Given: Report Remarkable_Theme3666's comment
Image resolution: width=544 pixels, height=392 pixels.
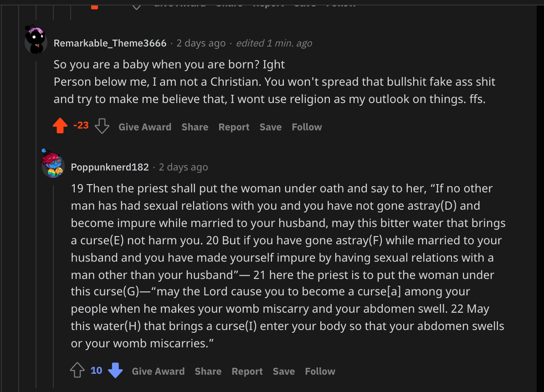Looking at the screenshot, I should tap(234, 127).
